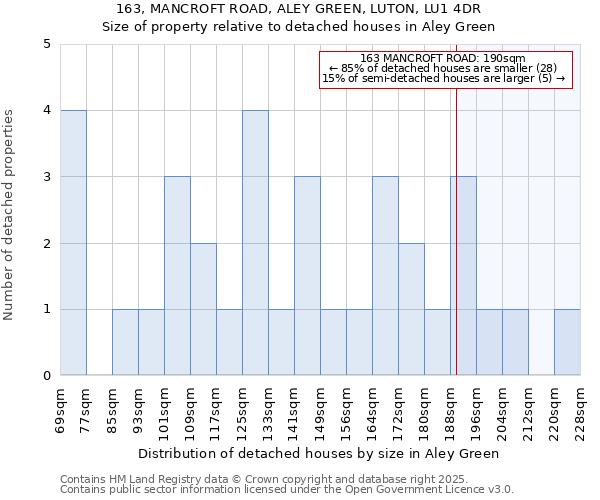The width and height of the screenshot is (600, 500).
Task: Select the histogram bar starting at 156sqm
Action: 360,342
